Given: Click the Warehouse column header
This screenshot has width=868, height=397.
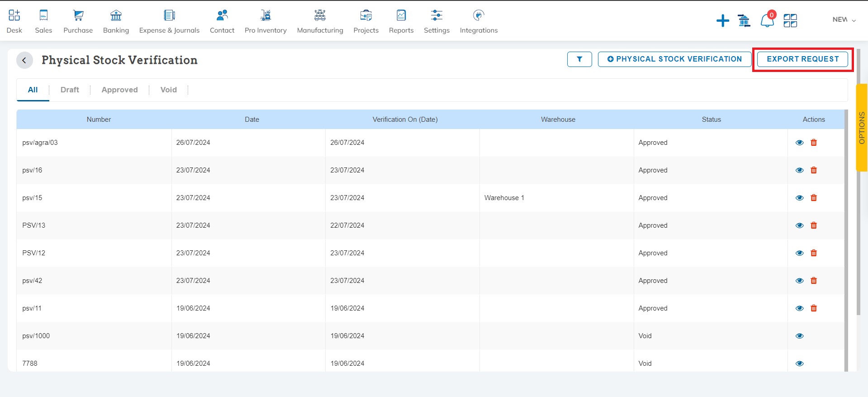Looking at the screenshot, I should (558, 120).
